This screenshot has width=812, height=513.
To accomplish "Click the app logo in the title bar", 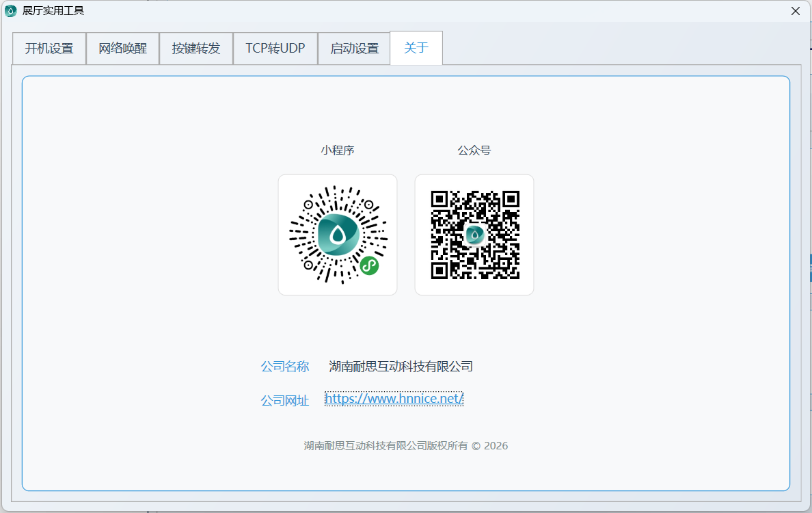I will point(11,11).
